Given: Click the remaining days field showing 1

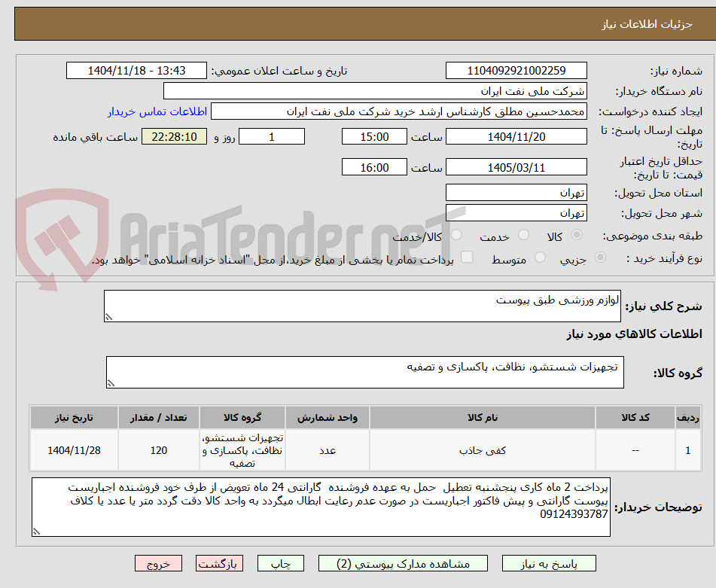Looking at the screenshot, I should click(272, 136).
